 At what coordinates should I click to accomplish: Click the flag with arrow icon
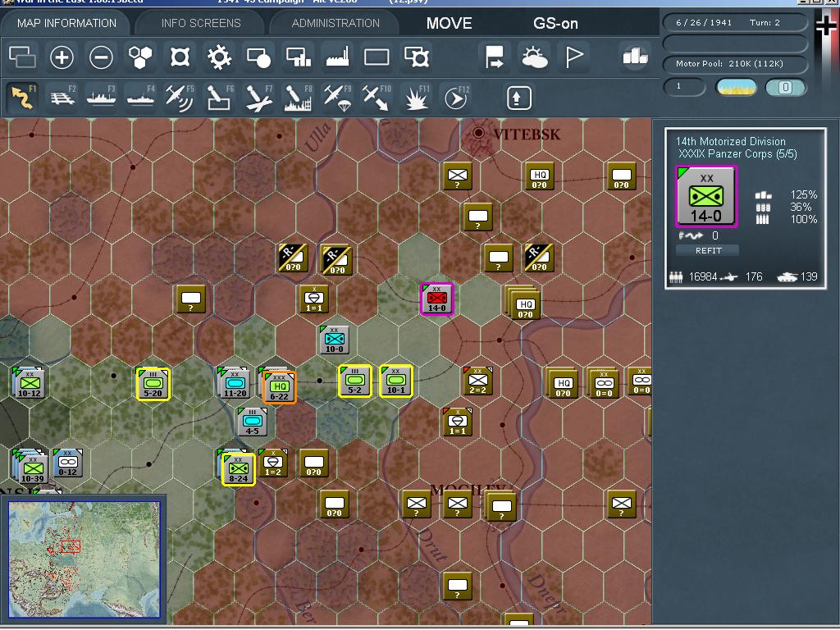[495, 57]
